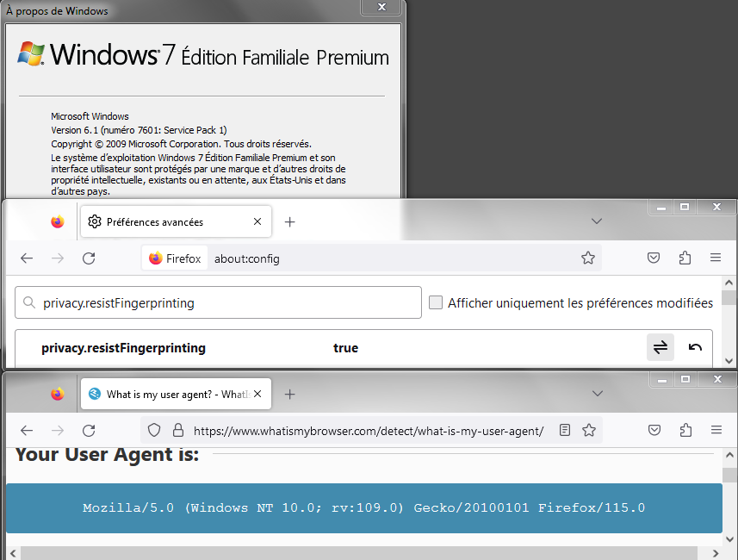List all tabs in the whatismybrowser window

[598, 394]
